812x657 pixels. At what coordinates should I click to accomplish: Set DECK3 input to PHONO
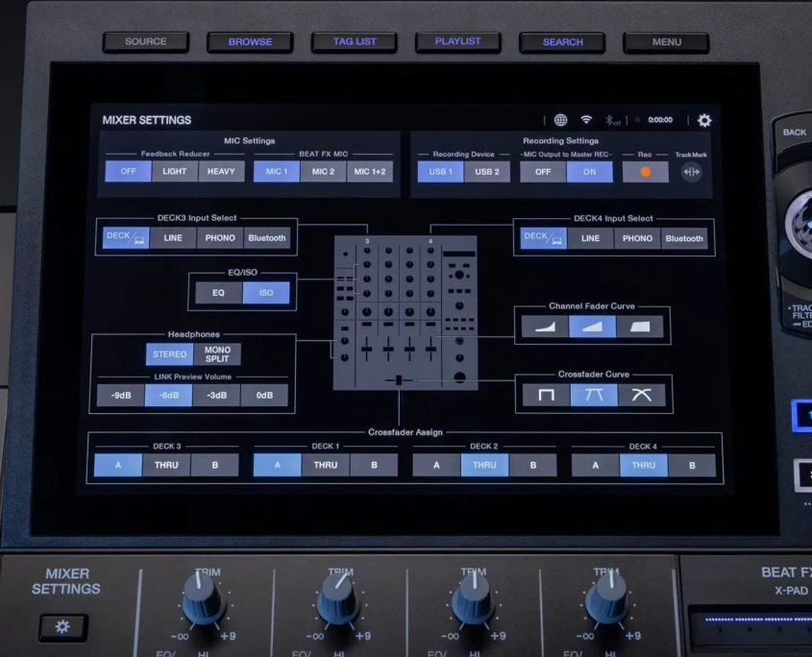click(220, 238)
